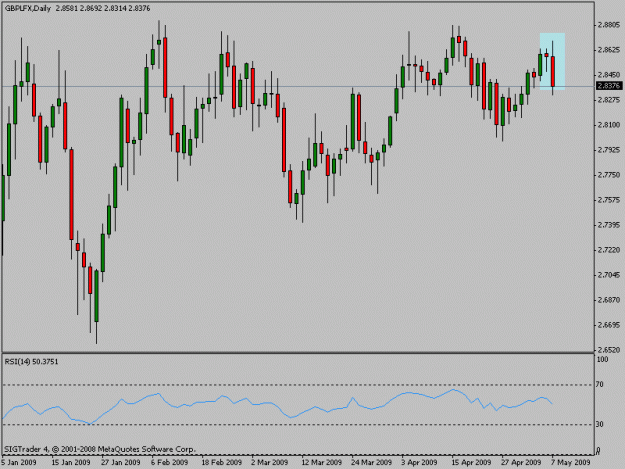Click the 2.8625 price axis label
The width and height of the screenshot is (625, 469).
pyautogui.click(x=609, y=50)
